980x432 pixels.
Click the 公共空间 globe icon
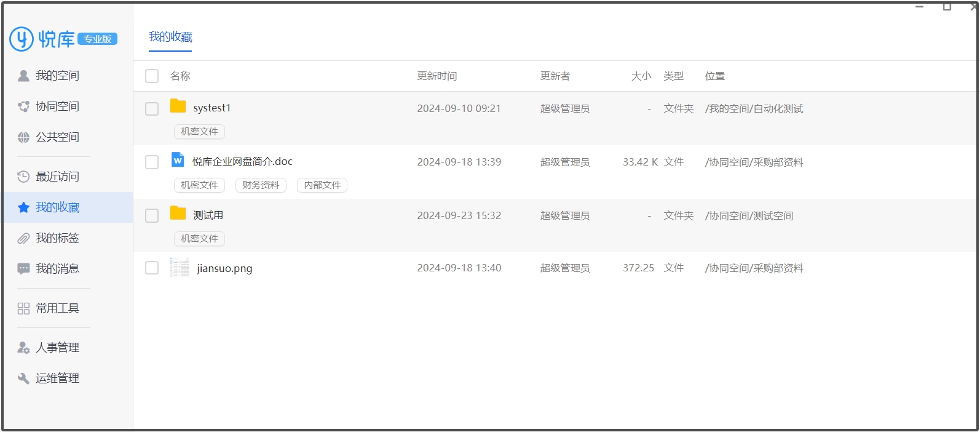(x=23, y=137)
